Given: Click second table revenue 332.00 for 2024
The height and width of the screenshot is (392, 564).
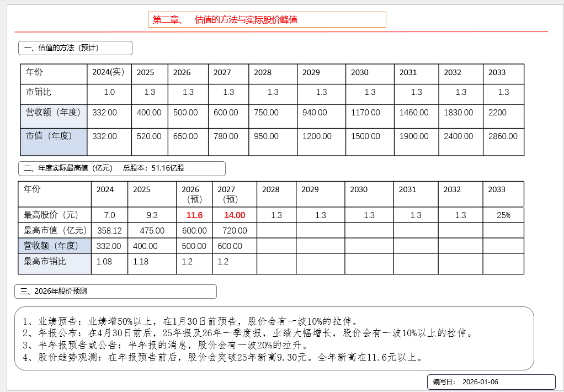Looking at the screenshot, I should (x=109, y=246).
